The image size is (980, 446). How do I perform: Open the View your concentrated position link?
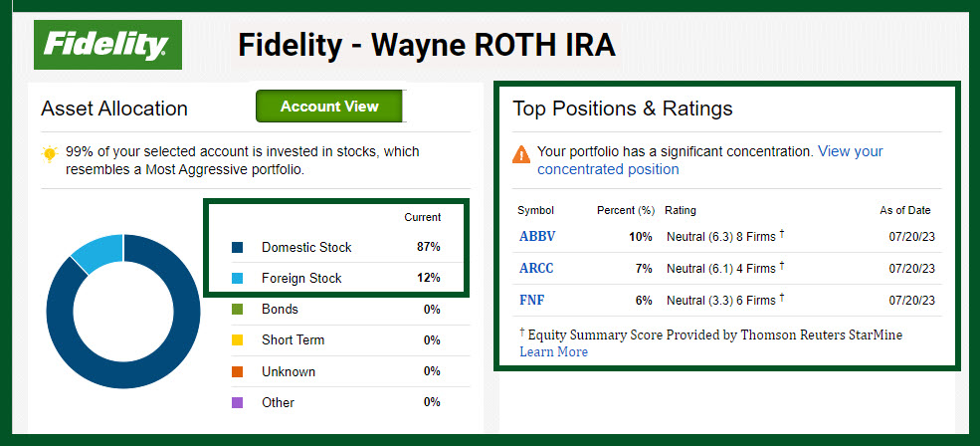click(710, 160)
